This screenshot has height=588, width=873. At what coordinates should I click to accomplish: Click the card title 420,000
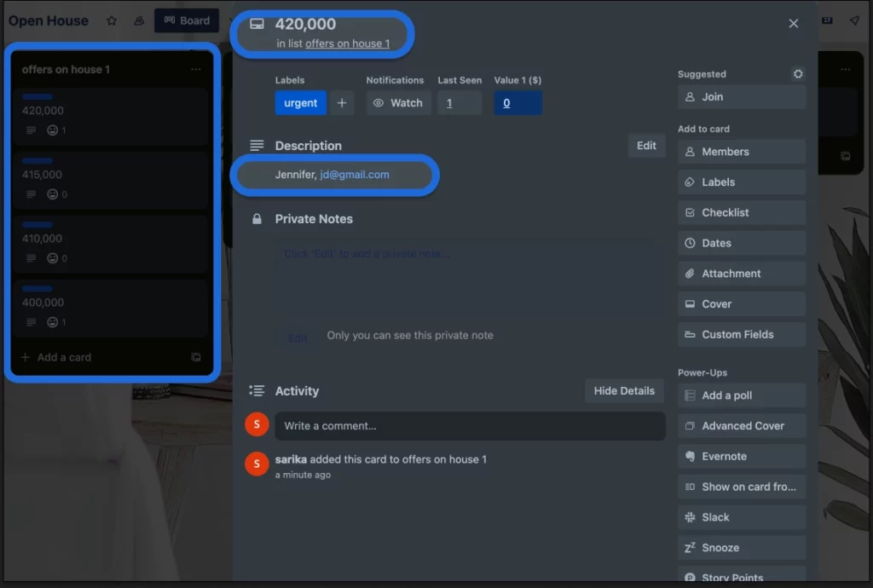[x=306, y=24]
